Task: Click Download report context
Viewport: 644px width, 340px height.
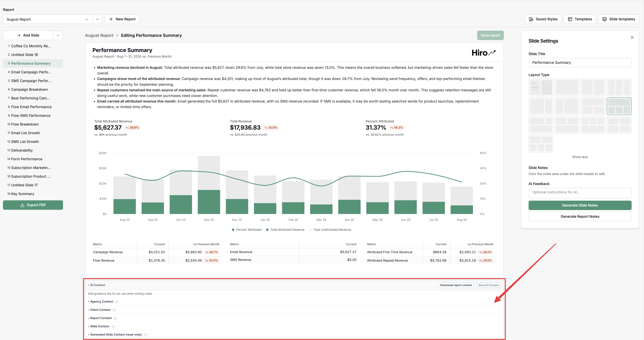Action: click(456, 285)
